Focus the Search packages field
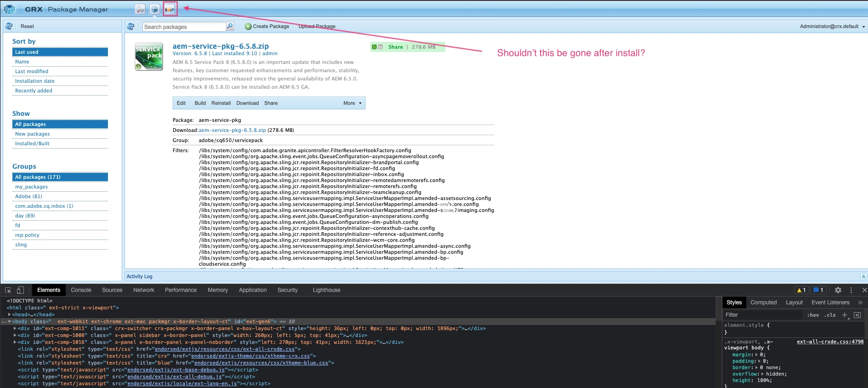Screen dimensions: 868x388 click(x=184, y=27)
